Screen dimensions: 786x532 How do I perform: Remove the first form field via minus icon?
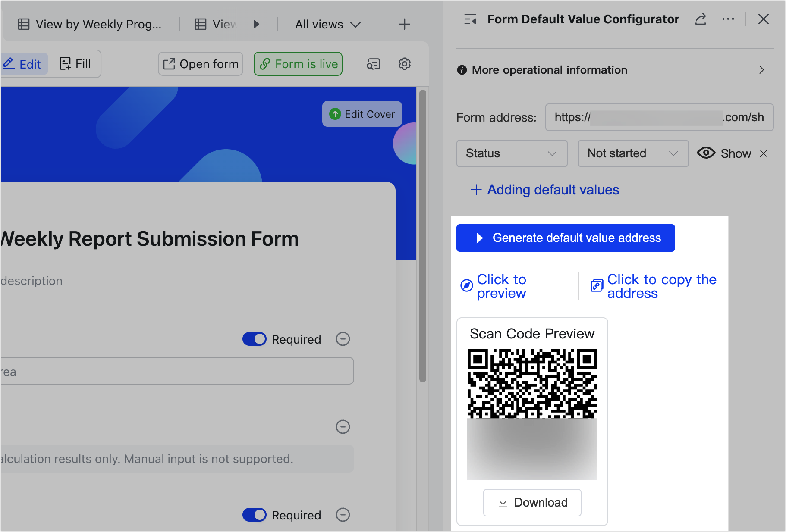(343, 339)
